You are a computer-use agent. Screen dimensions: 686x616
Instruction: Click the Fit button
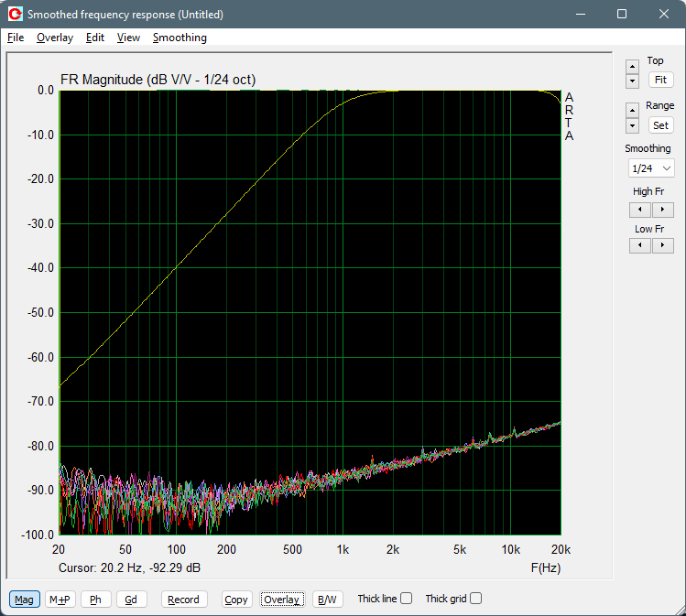(660, 80)
